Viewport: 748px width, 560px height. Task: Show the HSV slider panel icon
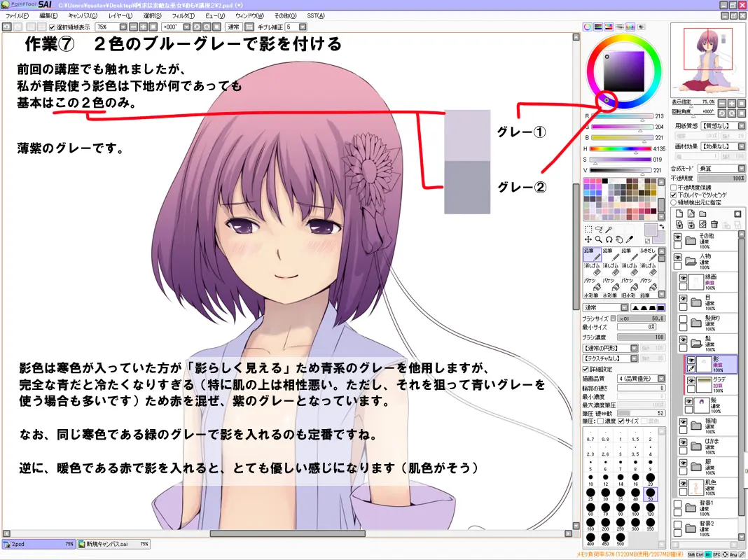point(609,27)
